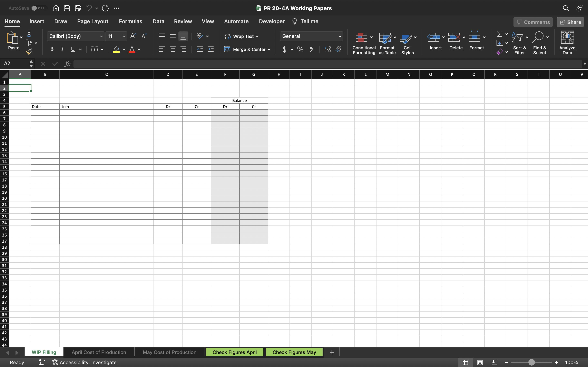Click the zoom slider handle
588x367 pixels.
[531, 362]
